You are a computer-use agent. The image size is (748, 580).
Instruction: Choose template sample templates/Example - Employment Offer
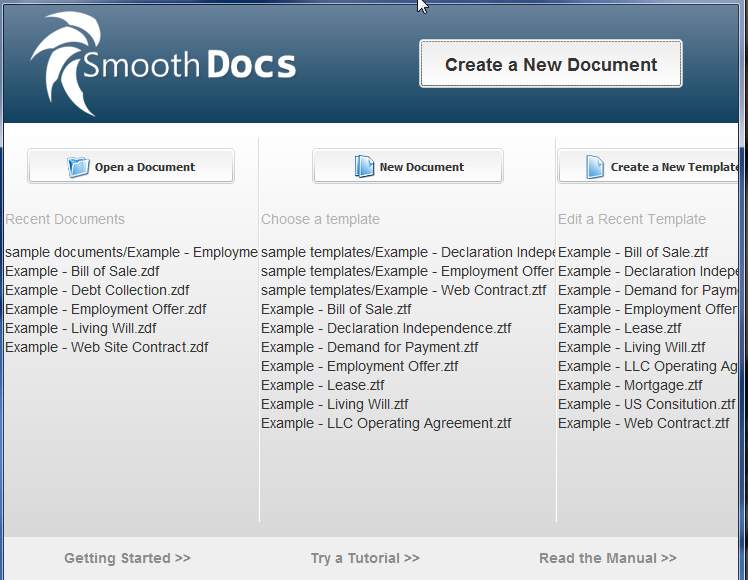click(407, 271)
